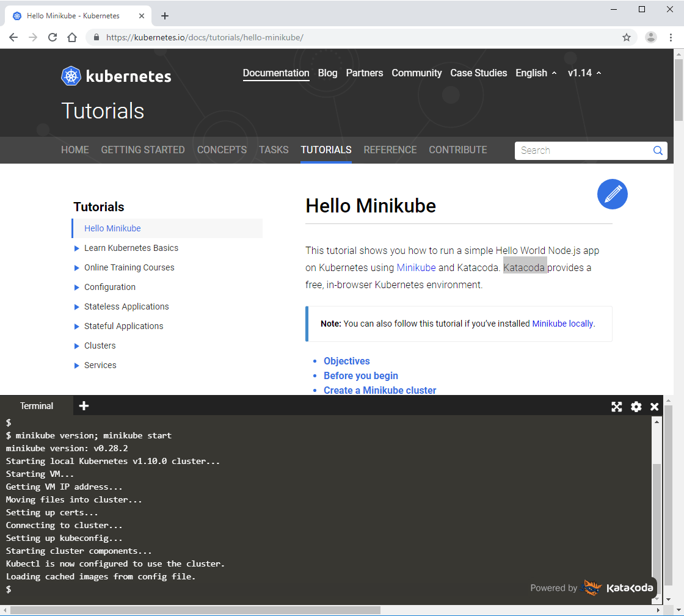Open a new browser tab
The height and width of the screenshot is (616, 684).
click(164, 16)
